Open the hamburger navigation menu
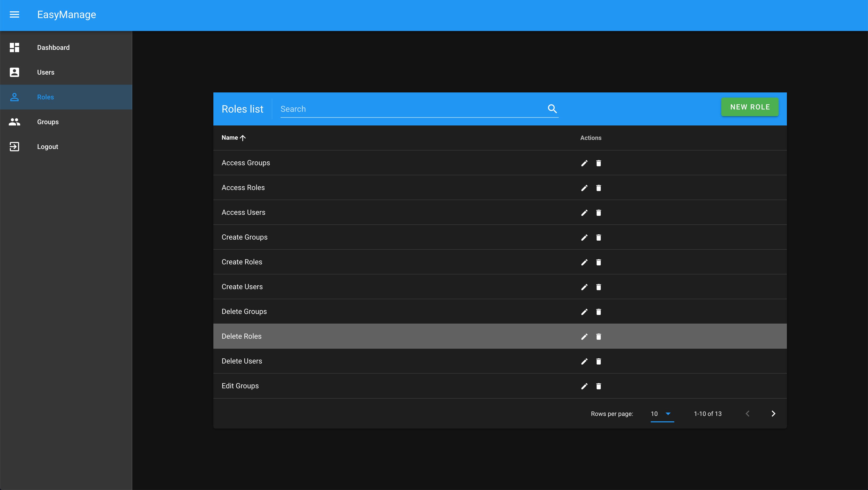The width and height of the screenshot is (868, 490). point(14,14)
